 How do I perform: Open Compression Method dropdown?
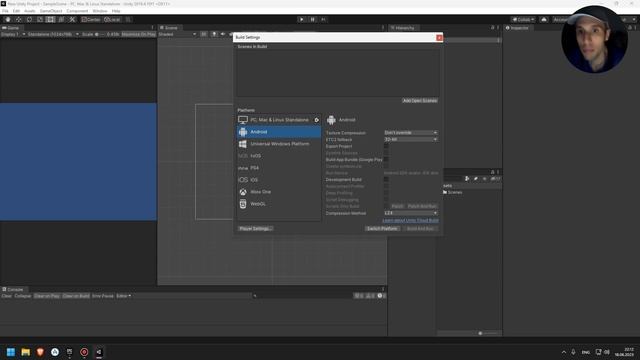point(411,213)
